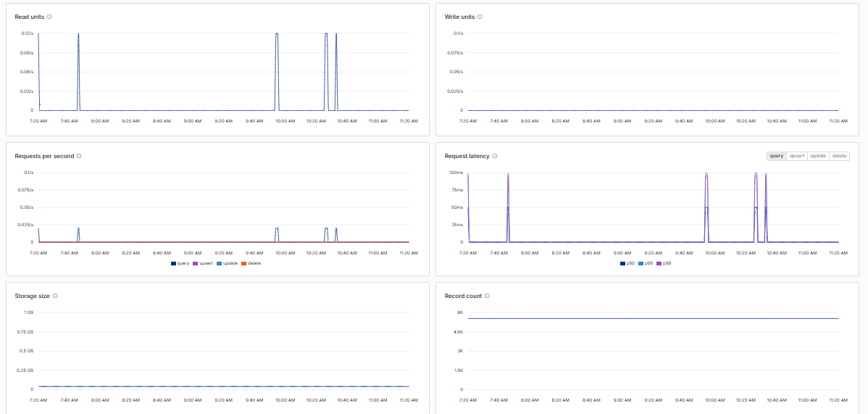Show delete request latency
The width and height of the screenshot is (868, 414).
point(839,156)
